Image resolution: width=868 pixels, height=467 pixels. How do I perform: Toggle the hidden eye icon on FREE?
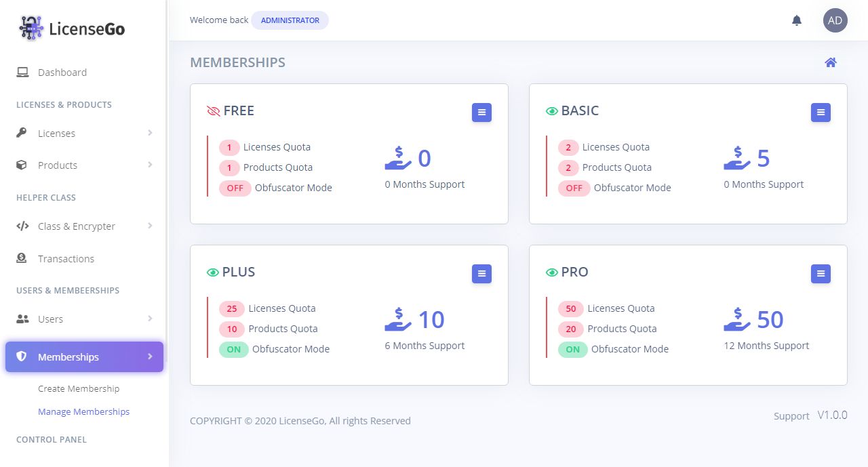click(214, 111)
